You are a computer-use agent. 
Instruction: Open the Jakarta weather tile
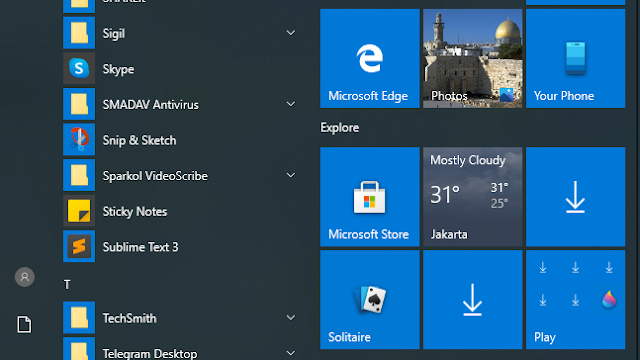[473, 197]
